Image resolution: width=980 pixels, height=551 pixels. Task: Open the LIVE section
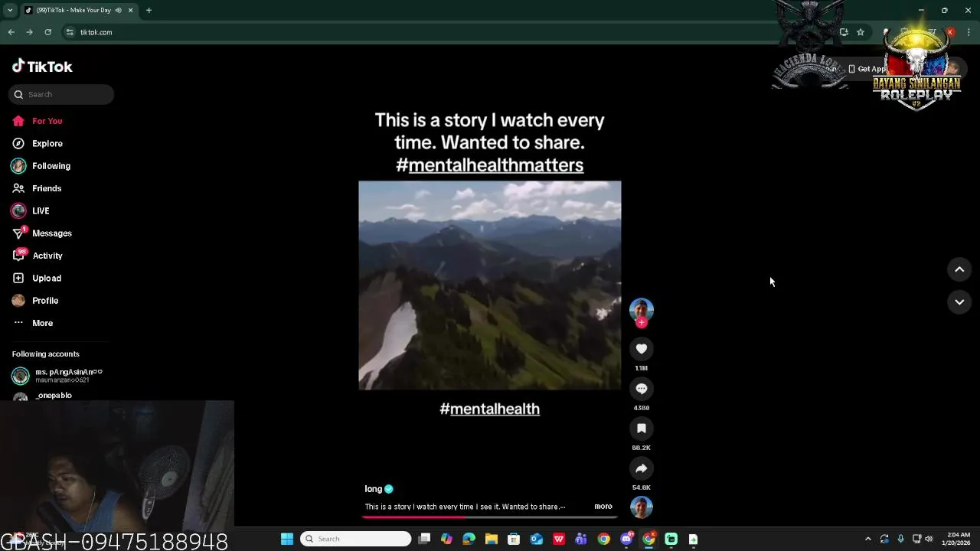(x=30, y=210)
